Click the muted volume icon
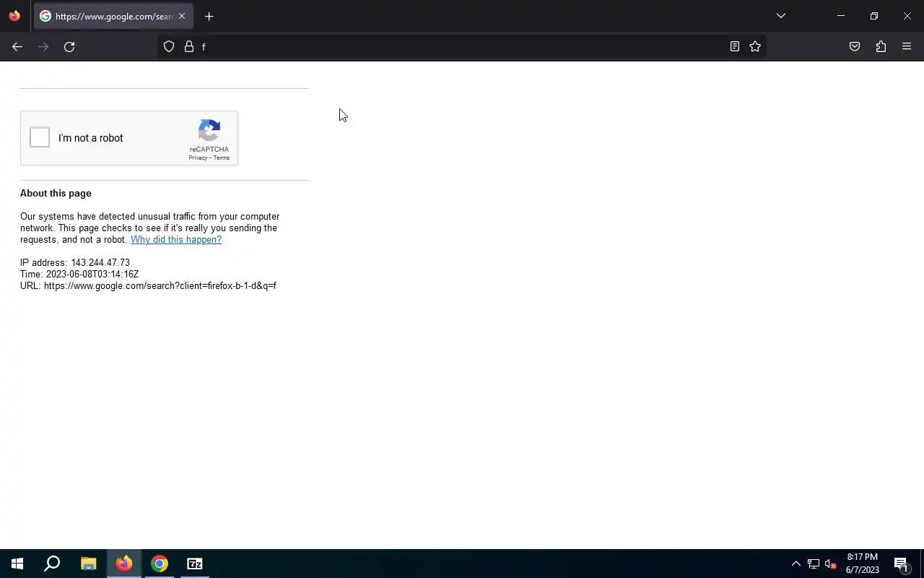The width and height of the screenshot is (924, 578). [830, 564]
